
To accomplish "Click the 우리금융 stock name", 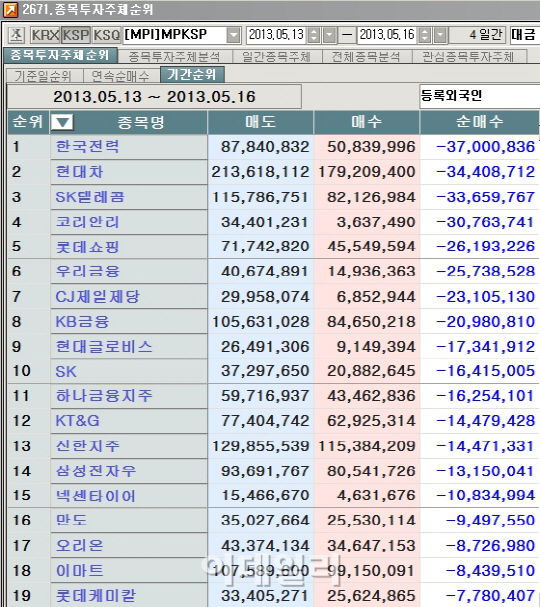I will click(87, 271).
